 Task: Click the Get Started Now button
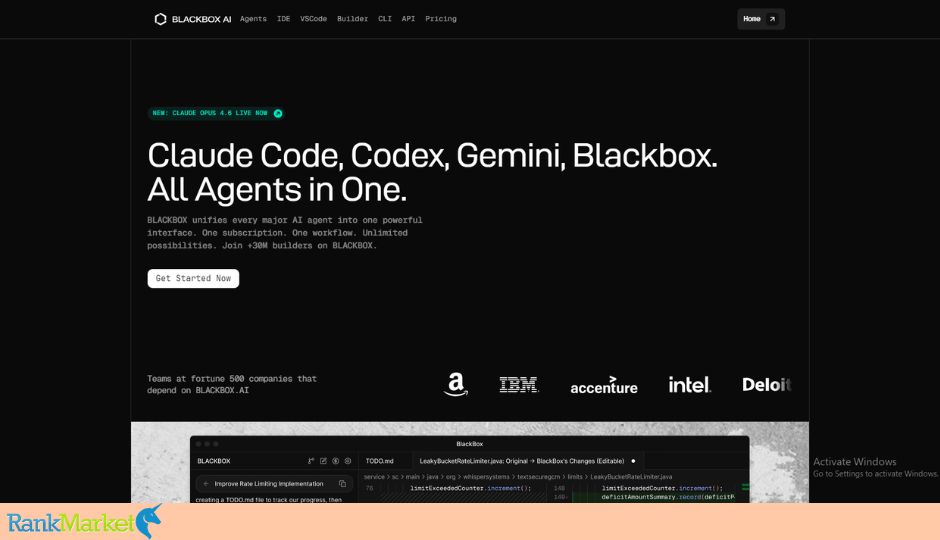click(x=193, y=278)
